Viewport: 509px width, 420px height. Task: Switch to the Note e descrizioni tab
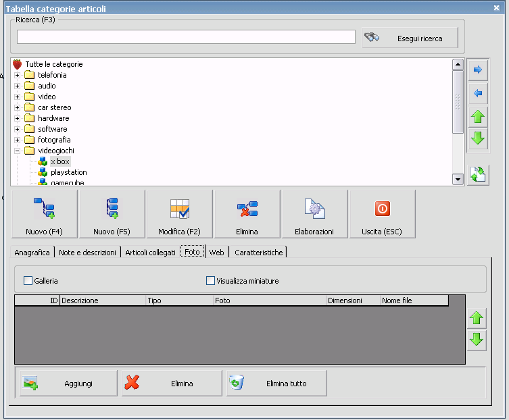click(x=87, y=253)
